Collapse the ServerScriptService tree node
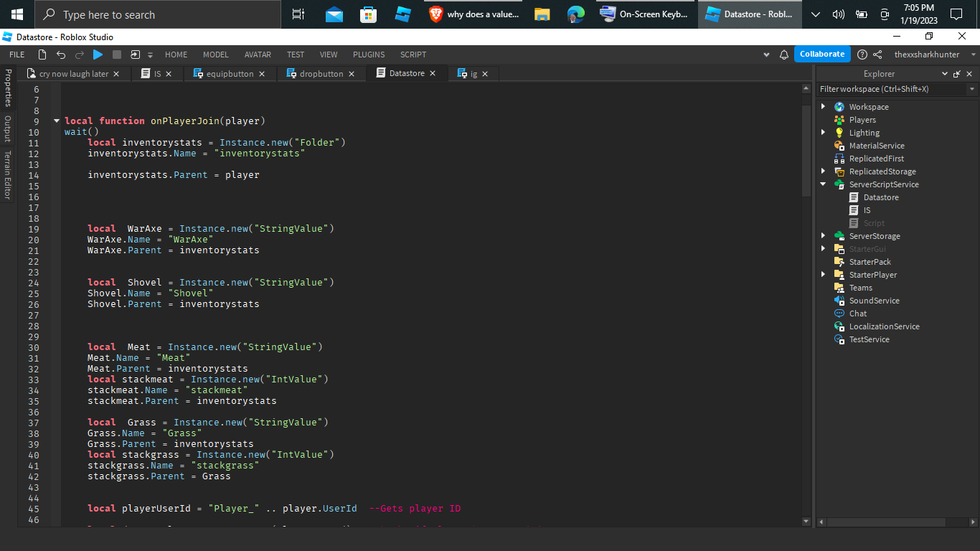 (x=823, y=184)
